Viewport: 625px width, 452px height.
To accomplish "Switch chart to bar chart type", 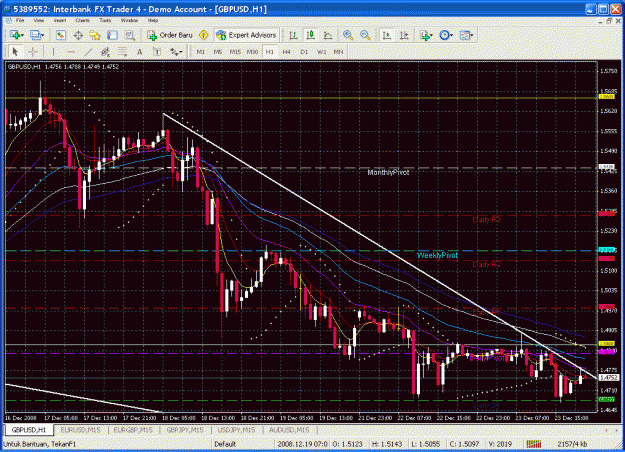I will pos(293,35).
